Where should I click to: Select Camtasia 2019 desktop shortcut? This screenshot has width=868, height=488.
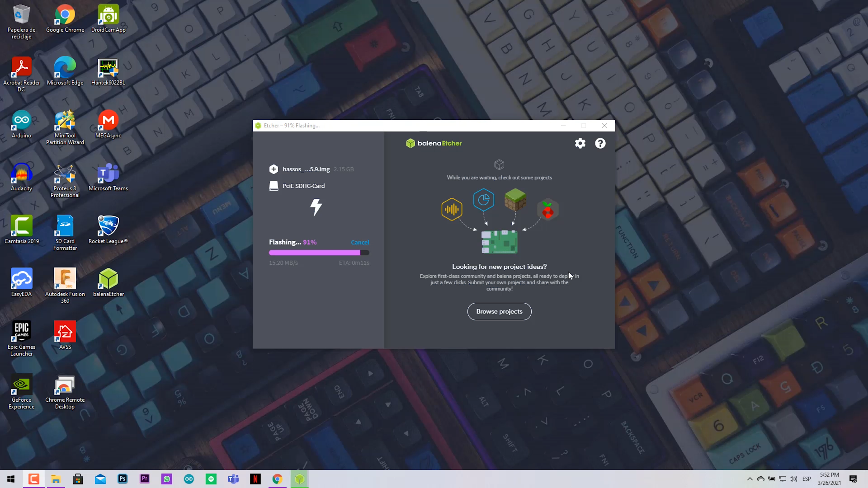[21, 230]
